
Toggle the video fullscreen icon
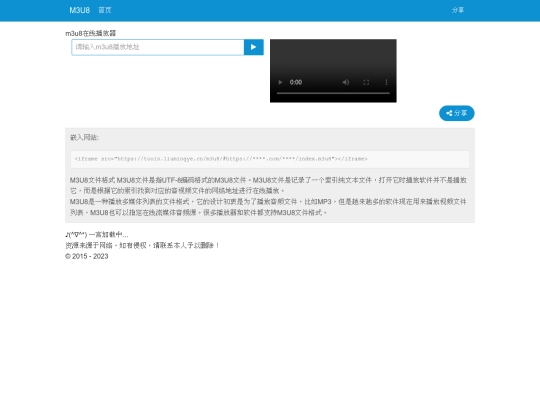point(366,82)
